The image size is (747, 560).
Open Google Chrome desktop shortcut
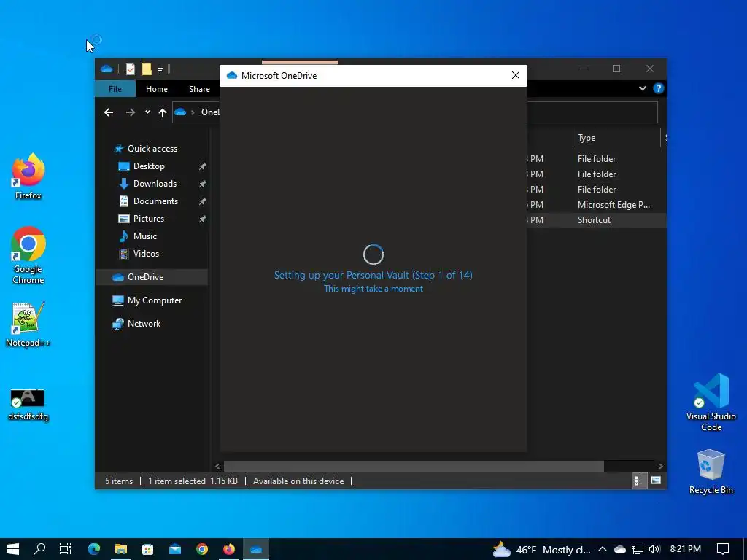click(28, 256)
